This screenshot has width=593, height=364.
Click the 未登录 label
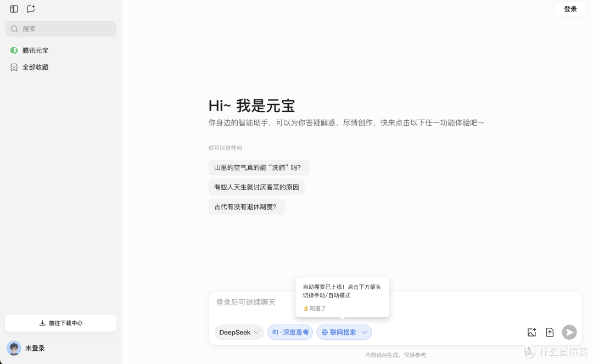[x=35, y=348]
